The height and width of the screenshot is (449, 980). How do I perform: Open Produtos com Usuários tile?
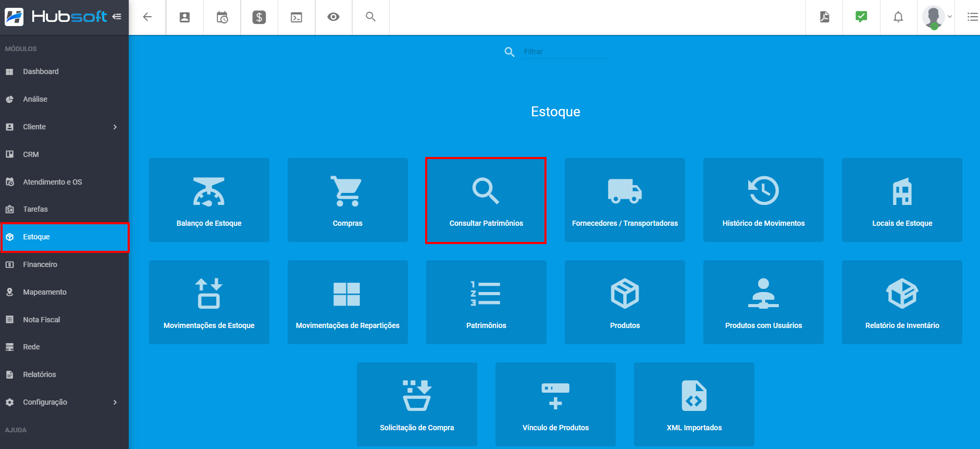coord(763,302)
